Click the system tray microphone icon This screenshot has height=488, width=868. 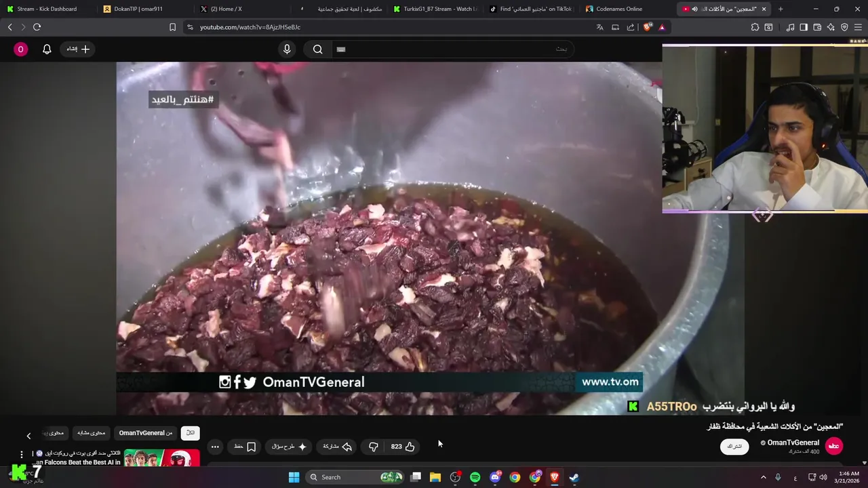[x=778, y=477]
